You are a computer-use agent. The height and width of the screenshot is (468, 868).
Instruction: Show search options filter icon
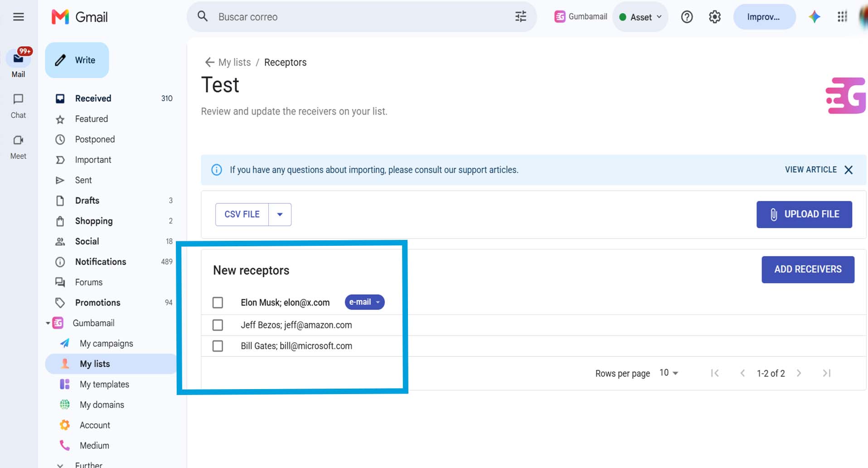click(x=521, y=17)
